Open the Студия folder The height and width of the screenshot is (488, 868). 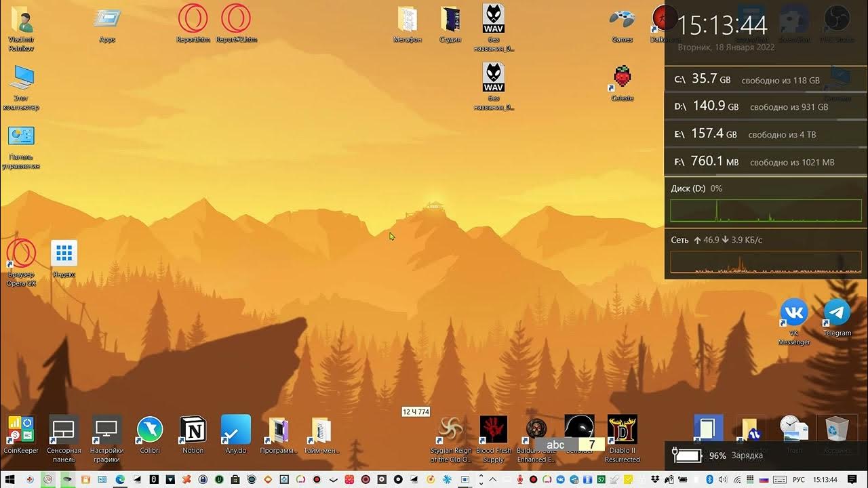click(450, 24)
